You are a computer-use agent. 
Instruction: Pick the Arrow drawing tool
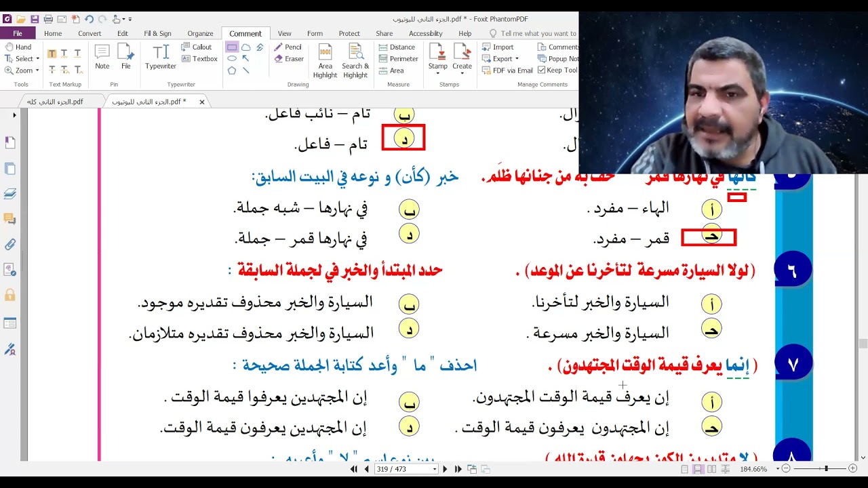(x=246, y=58)
